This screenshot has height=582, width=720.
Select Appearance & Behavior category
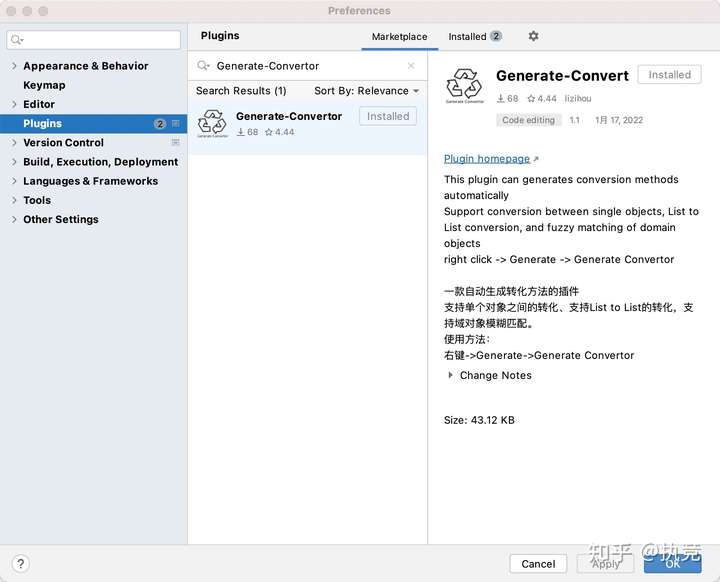86,66
